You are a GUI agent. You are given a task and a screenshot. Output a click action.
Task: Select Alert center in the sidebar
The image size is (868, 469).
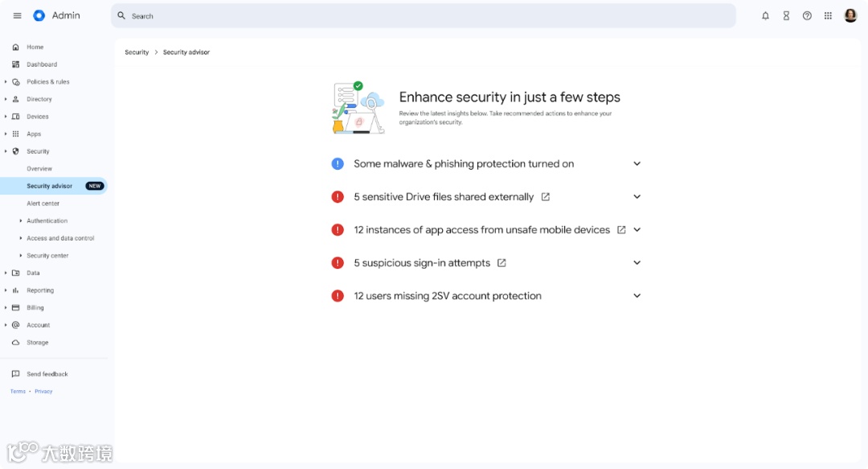point(43,203)
